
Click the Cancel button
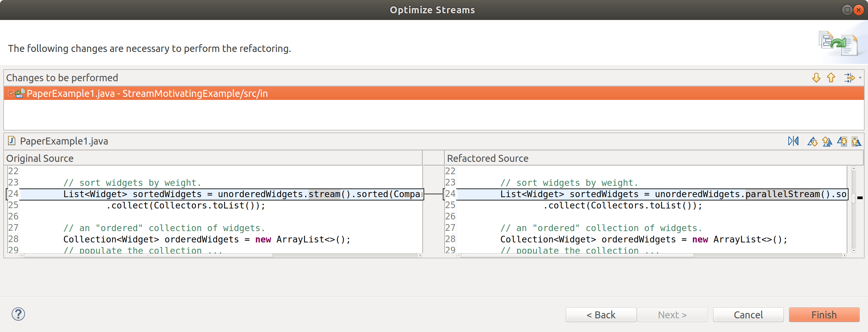click(x=748, y=315)
